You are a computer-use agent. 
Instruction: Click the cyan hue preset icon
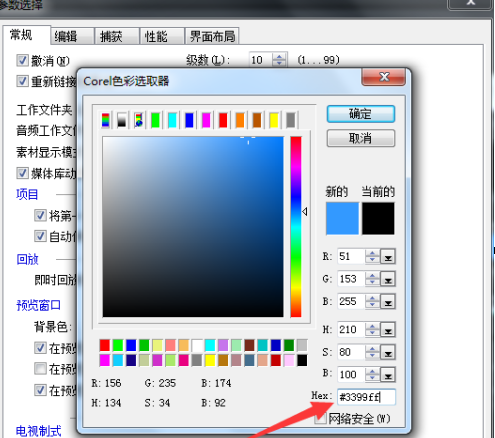pos(172,120)
